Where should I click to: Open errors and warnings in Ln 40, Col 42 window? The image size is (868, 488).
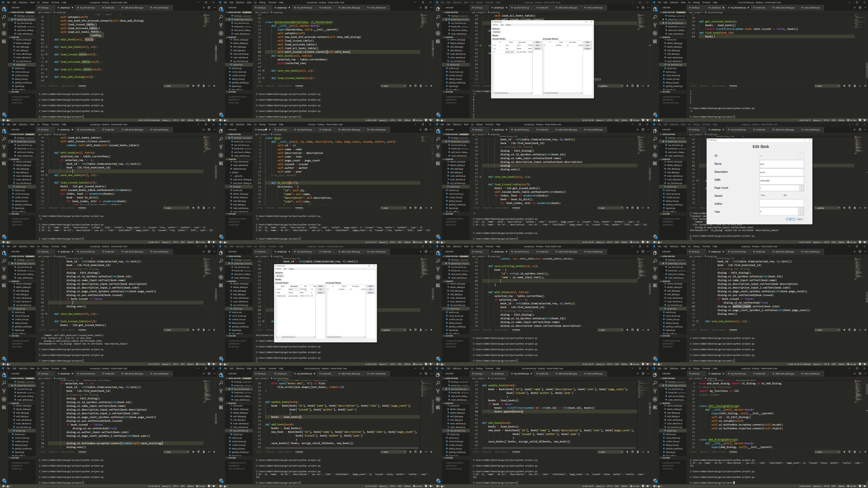coord(224,120)
